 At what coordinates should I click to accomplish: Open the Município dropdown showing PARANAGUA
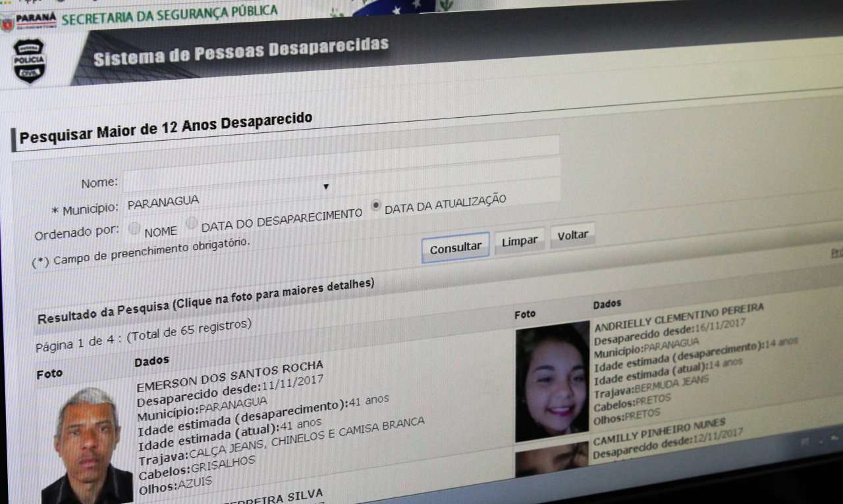(x=228, y=195)
